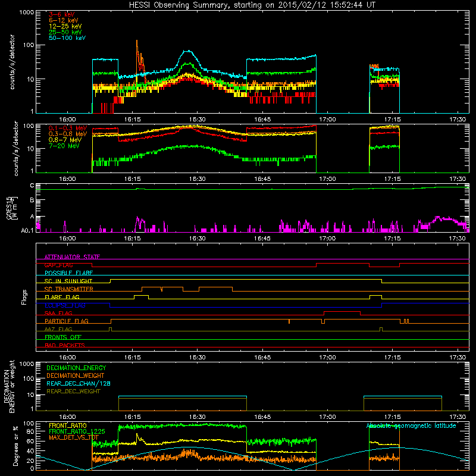This screenshot has height=476, width=476.
Task: Click the 6-12 keV legend label
Action: click(x=64, y=20)
